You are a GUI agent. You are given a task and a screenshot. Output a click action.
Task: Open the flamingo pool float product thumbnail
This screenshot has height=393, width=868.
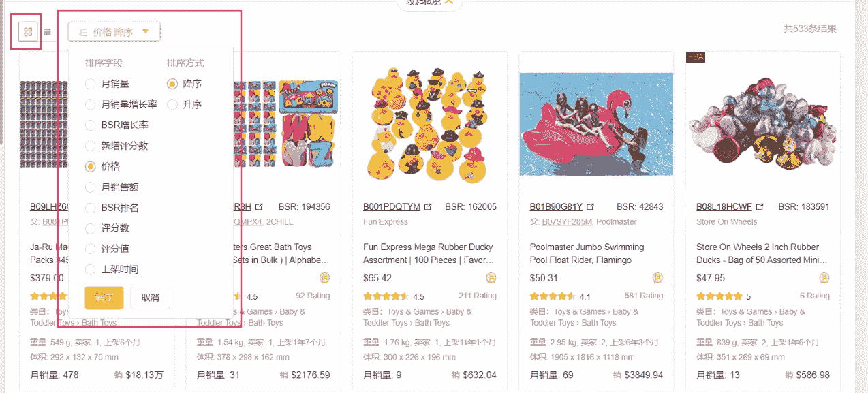pos(596,124)
